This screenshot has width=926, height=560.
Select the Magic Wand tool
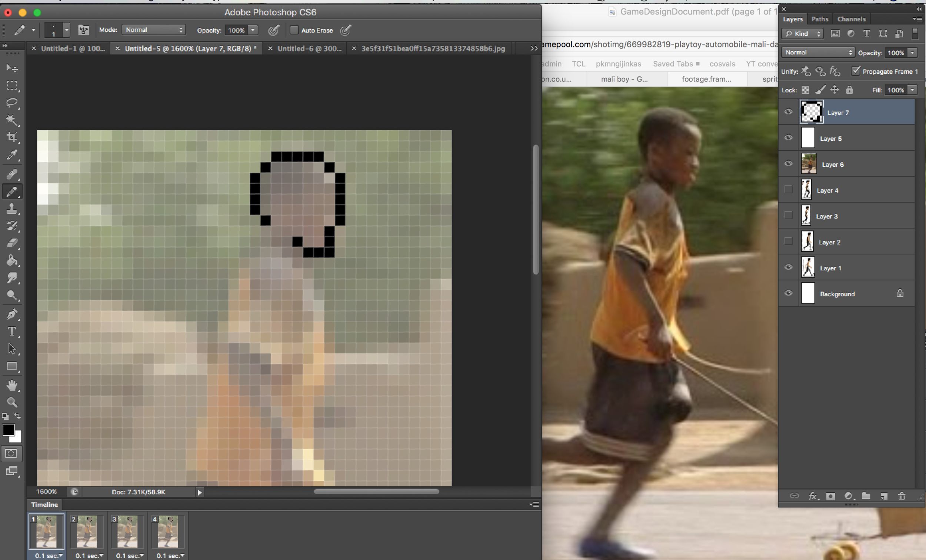tap(11, 120)
